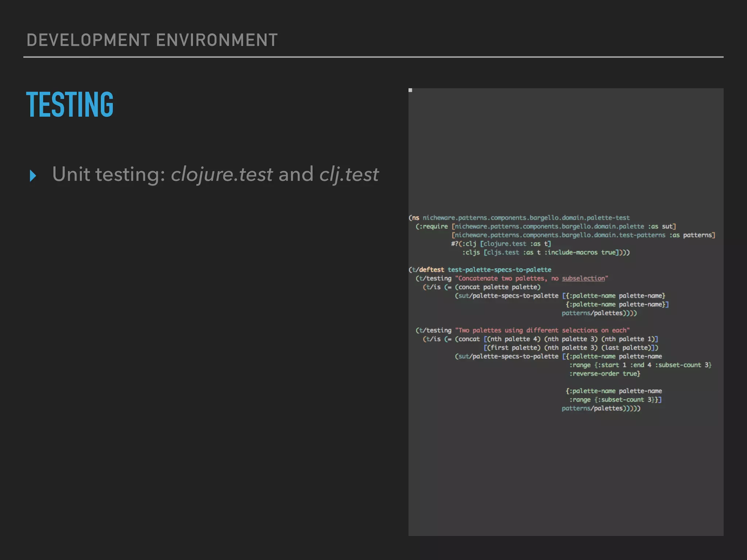Click the 'Two palettes using different selections on each' string
Image resolution: width=747 pixels, height=560 pixels.
[x=542, y=330]
